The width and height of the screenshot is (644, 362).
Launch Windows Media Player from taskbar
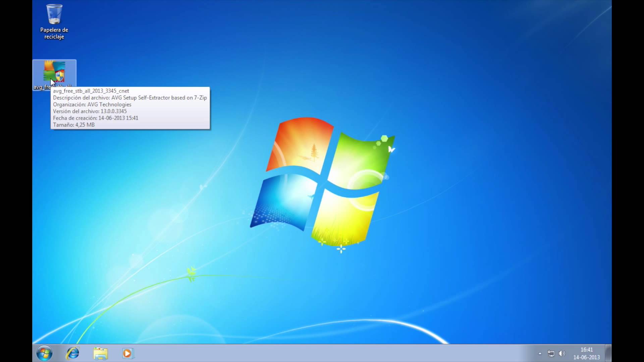pyautogui.click(x=128, y=353)
